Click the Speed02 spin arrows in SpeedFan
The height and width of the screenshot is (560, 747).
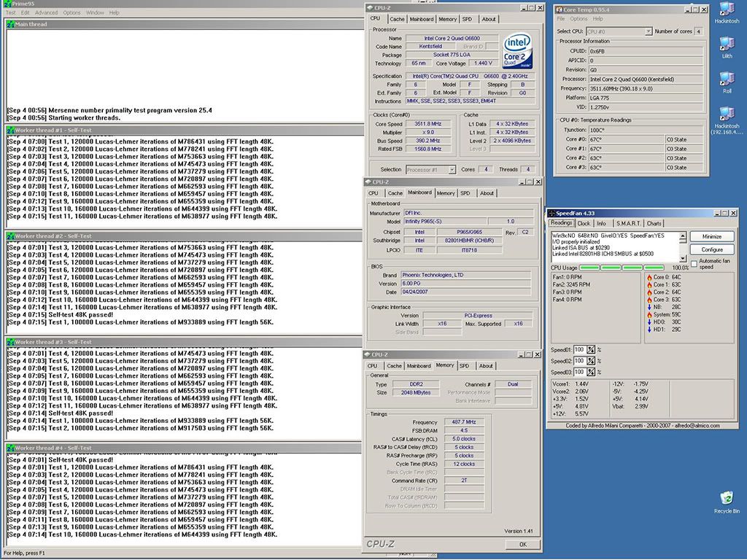(591, 361)
